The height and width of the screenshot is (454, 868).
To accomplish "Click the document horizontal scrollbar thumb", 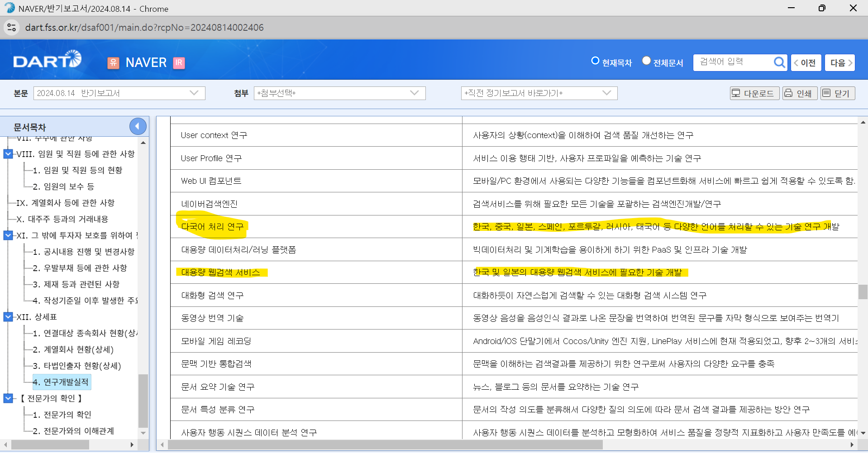I will point(385,445).
